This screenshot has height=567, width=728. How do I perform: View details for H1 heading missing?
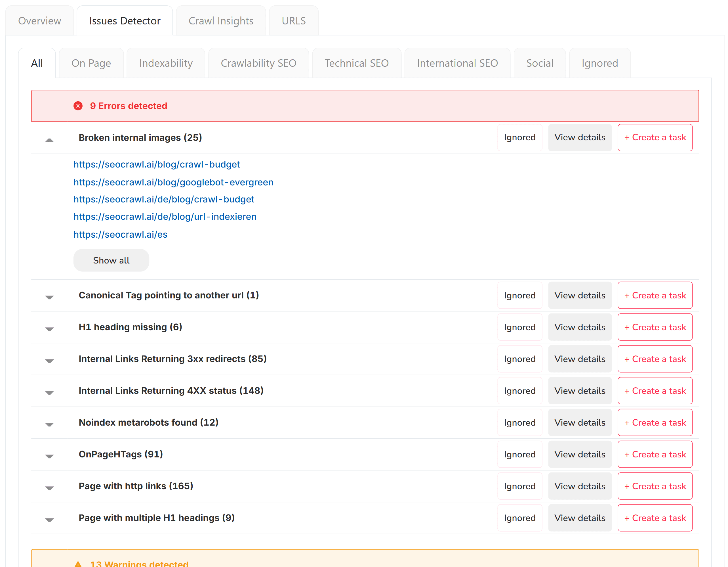coord(580,327)
